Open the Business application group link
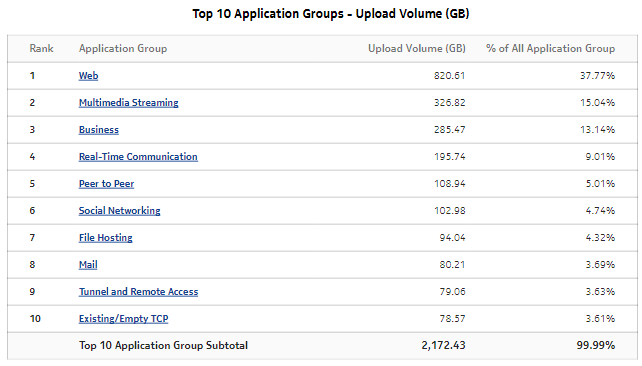This screenshot has height=366, width=642. tap(99, 130)
